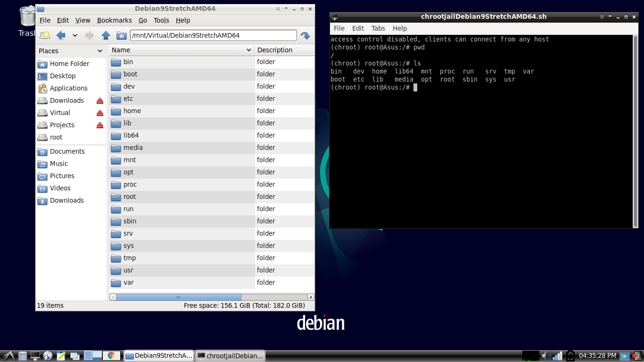644x362 pixels.
Task: Open the web browser from the taskbar
Action: pyautogui.click(x=47, y=356)
